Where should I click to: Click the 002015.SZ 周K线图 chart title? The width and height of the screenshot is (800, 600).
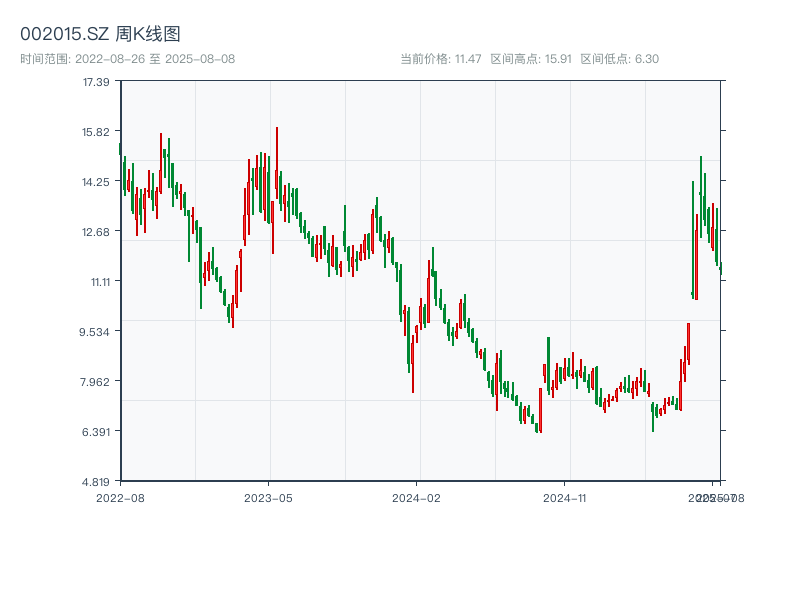[100, 34]
